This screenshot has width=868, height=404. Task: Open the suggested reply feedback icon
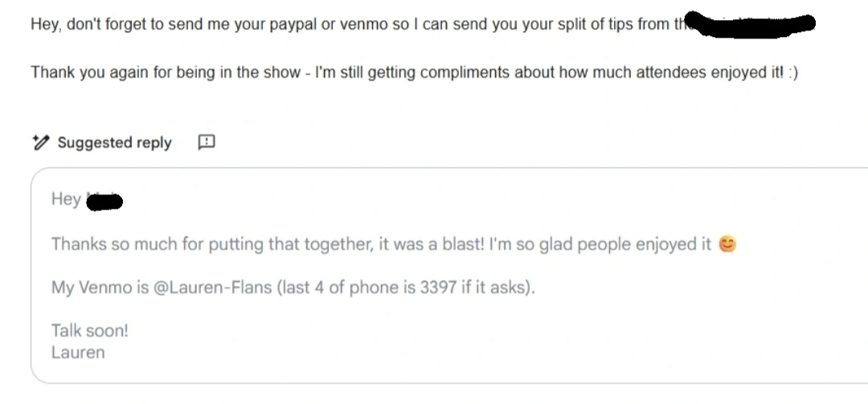[207, 142]
